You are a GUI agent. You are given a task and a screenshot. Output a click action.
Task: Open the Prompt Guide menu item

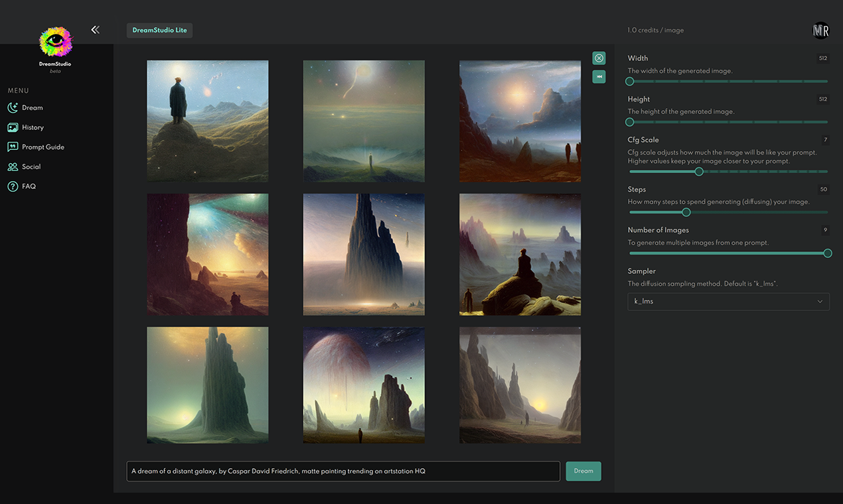[x=36, y=147]
